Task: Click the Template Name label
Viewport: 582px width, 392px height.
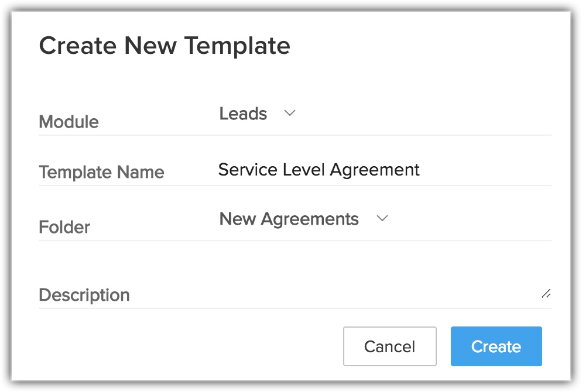Action: pyautogui.click(x=101, y=172)
